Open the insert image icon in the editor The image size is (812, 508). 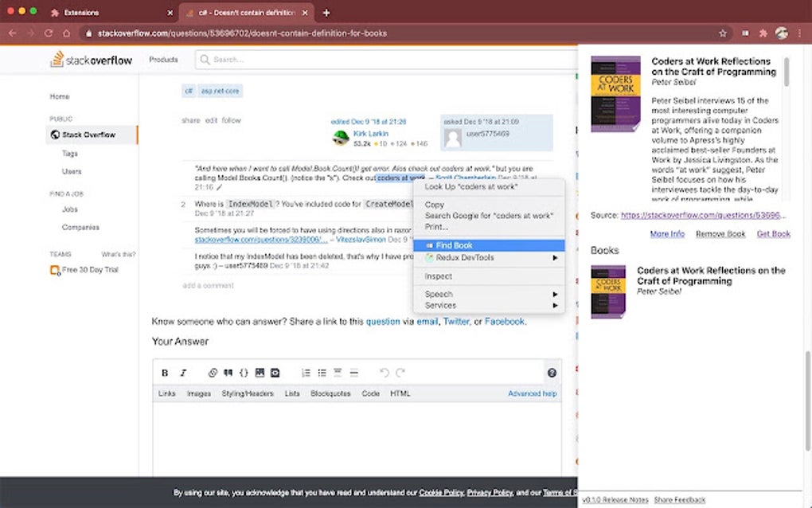coord(260,373)
